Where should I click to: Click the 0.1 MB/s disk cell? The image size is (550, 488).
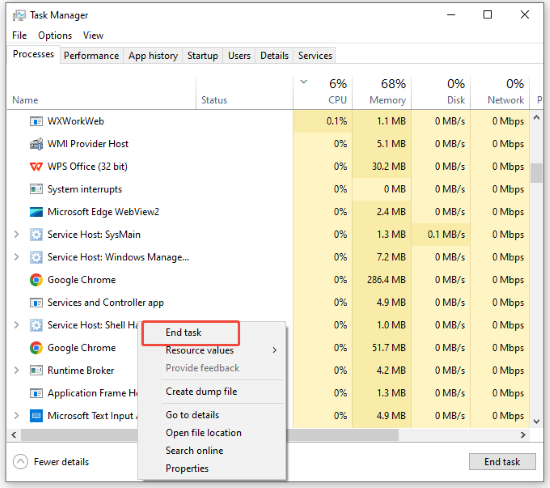pos(441,234)
